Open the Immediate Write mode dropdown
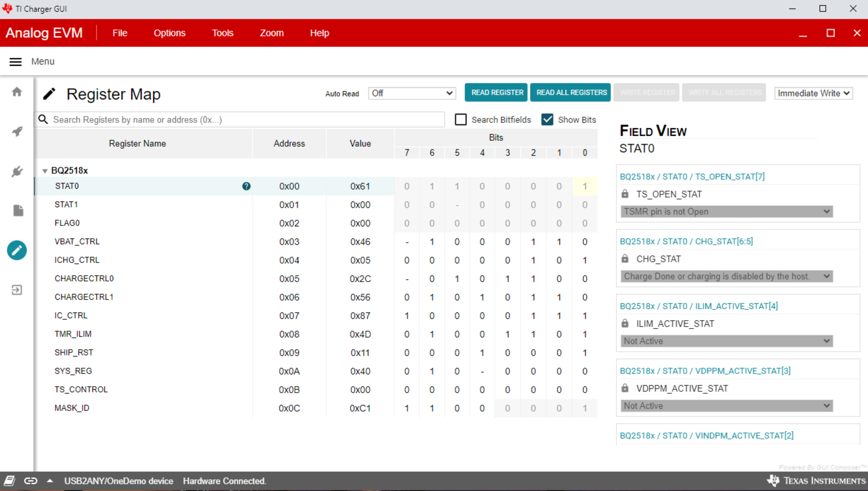868x491 pixels. 813,93
